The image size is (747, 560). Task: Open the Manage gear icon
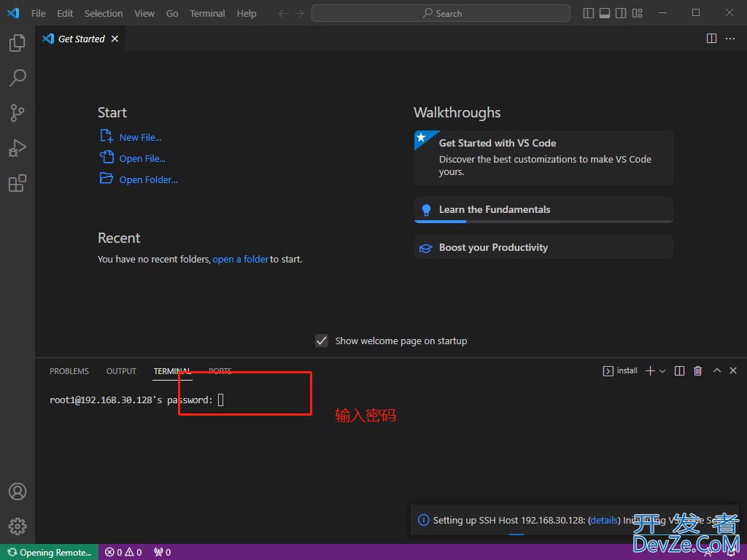(x=18, y=526)
